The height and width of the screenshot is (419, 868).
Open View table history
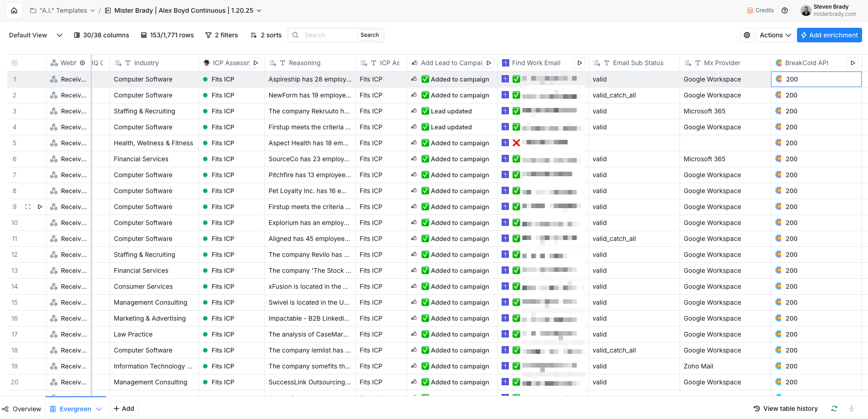point(786,409)
